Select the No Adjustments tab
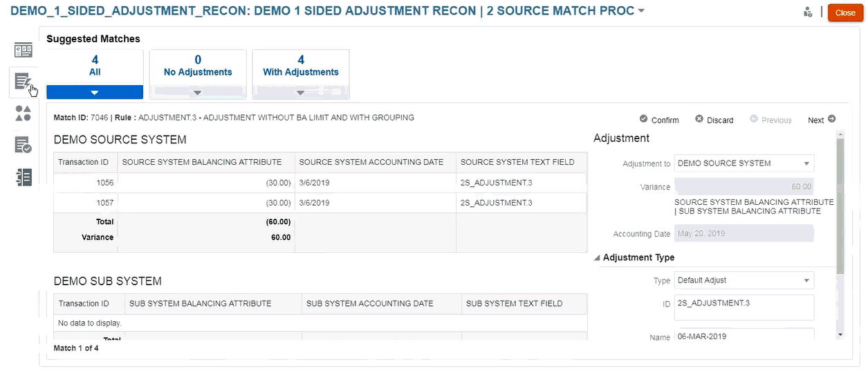868x387 pixels. point(198,66)
